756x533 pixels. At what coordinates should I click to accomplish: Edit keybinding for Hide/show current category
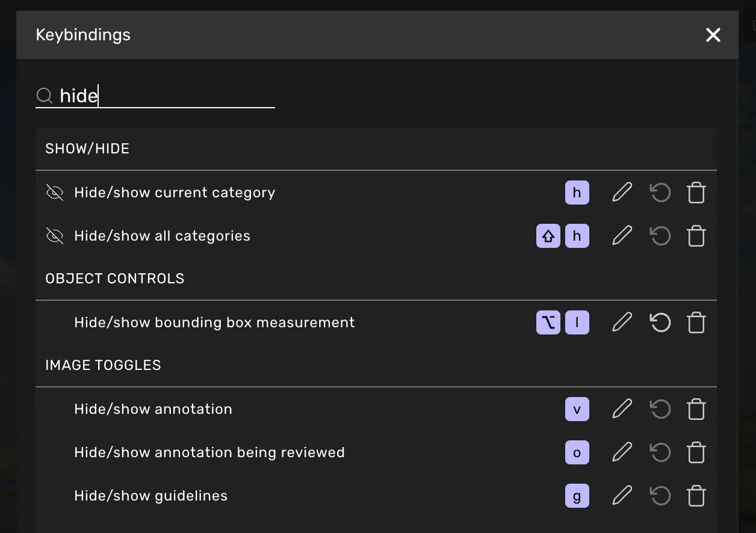[x=622, y=193]
